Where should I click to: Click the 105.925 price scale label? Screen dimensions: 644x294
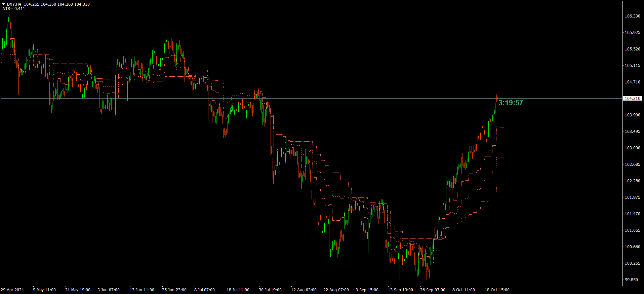[x=632, y=32]
